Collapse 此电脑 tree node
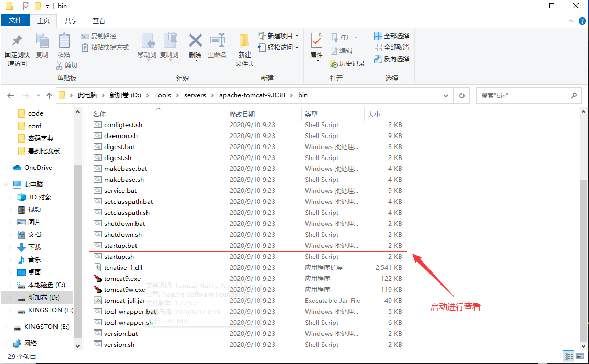Viewport: 589px width, 364px height. (6, 185)
